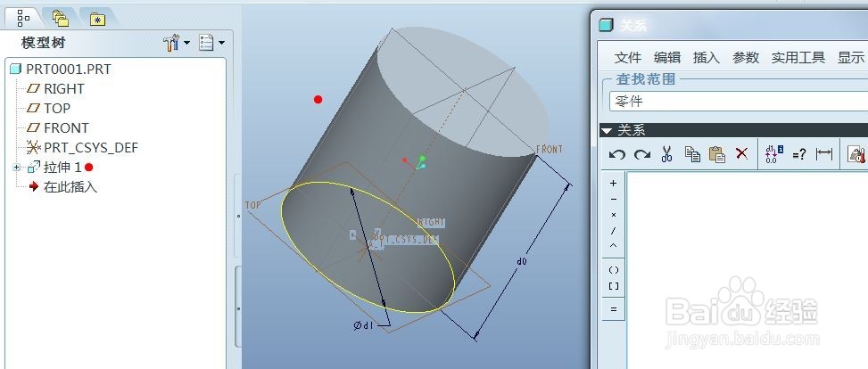This screenshot has height=369, width=868.
Task: Open the 插入 menu in Relations dialog
Action: point(706,58)
